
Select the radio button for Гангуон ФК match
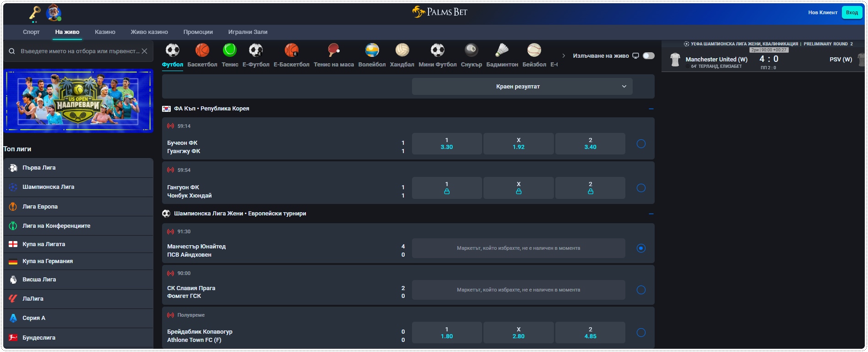641,188
